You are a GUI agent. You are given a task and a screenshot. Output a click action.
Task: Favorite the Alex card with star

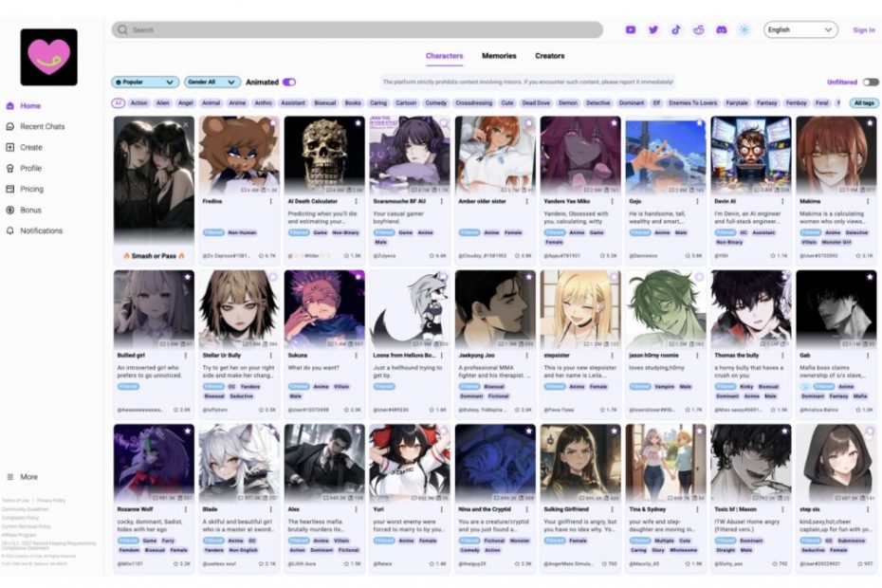pyautogui.click(x=358, y=431)
